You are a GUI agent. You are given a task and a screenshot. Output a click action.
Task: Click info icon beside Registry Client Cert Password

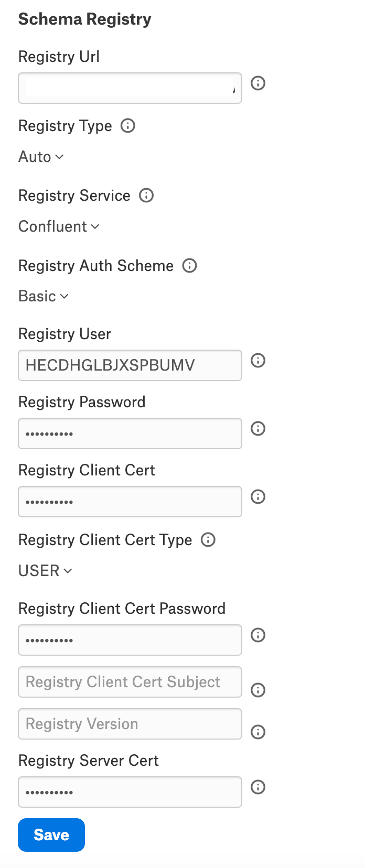pos(258,635)
